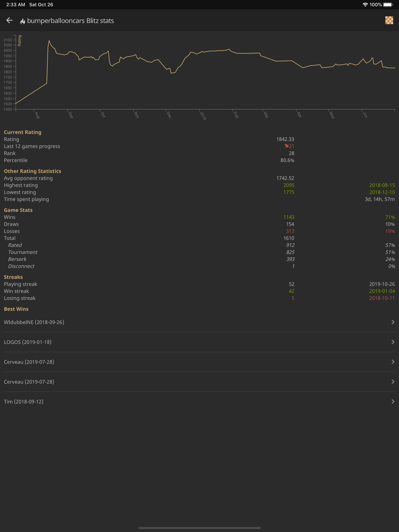Tap the Last 12 games progress label
Viewport: 399px width, 532px height.
pos(32,146)
